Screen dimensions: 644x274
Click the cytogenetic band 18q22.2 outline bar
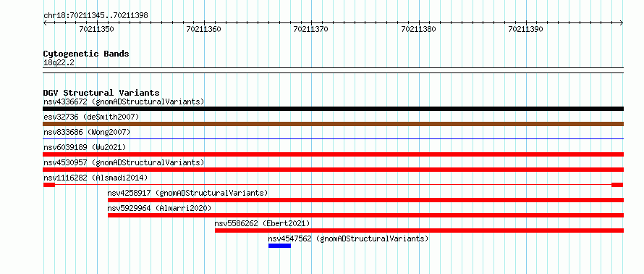click(333, 70)
